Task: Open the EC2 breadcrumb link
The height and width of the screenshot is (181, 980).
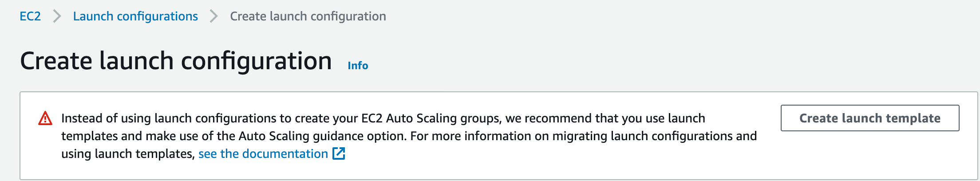Action: (x=30, y=16)
